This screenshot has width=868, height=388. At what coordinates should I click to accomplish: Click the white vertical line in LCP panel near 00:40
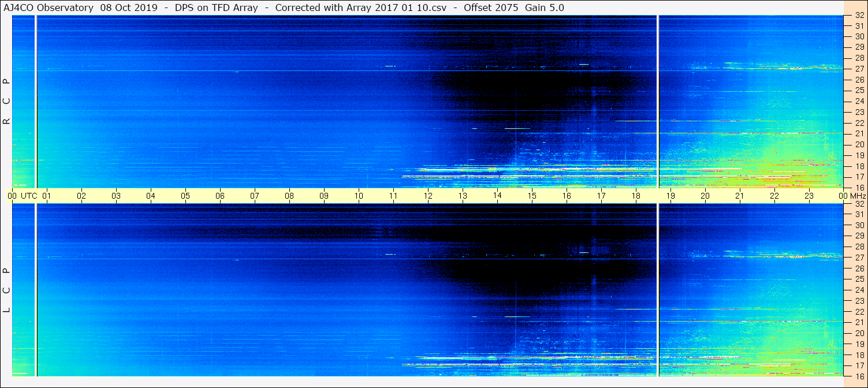click(x=36, y=289)
